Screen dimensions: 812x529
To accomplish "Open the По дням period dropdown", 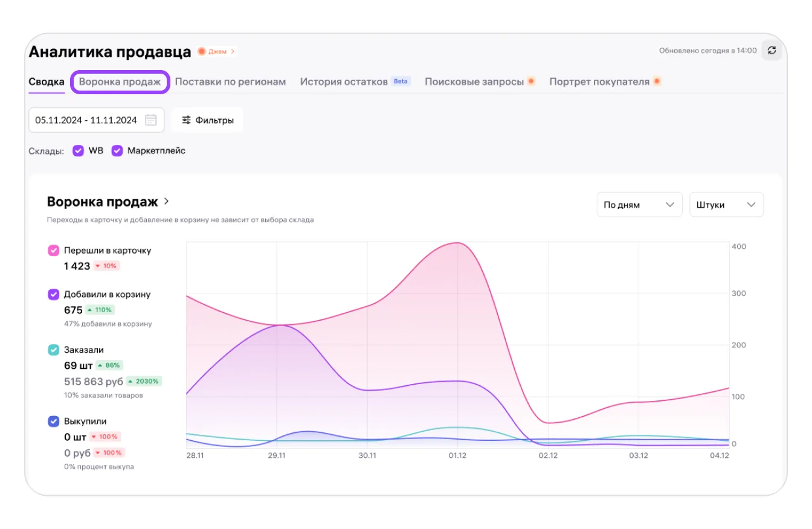I will (x=639, y=205).
